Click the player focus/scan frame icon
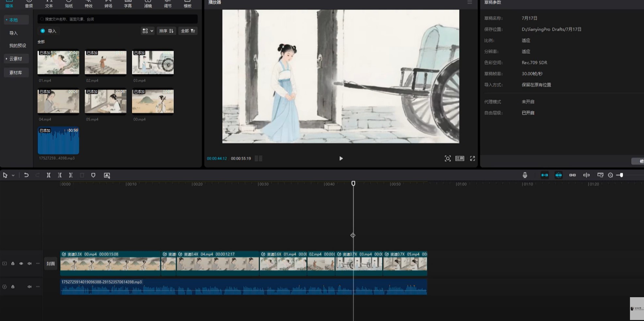Image resolution: width=644 pixels, height=321 pixels. click(x=448, y=159)
